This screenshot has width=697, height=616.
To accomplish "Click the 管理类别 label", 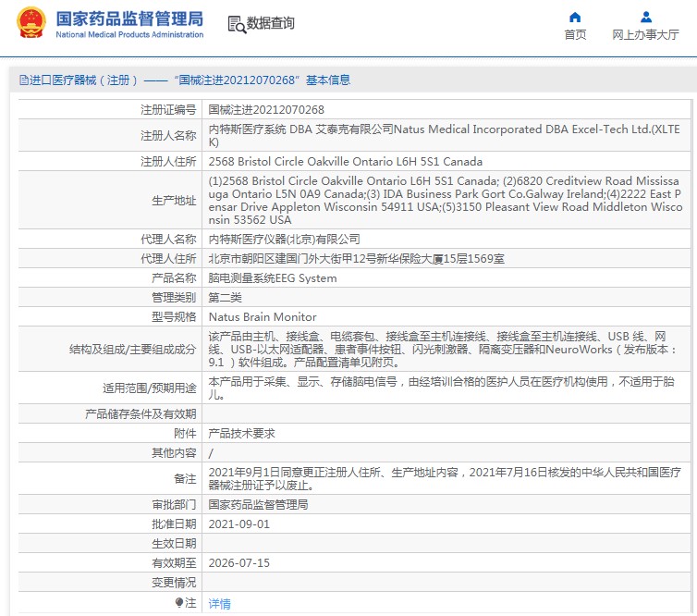I will pos(174,298).
